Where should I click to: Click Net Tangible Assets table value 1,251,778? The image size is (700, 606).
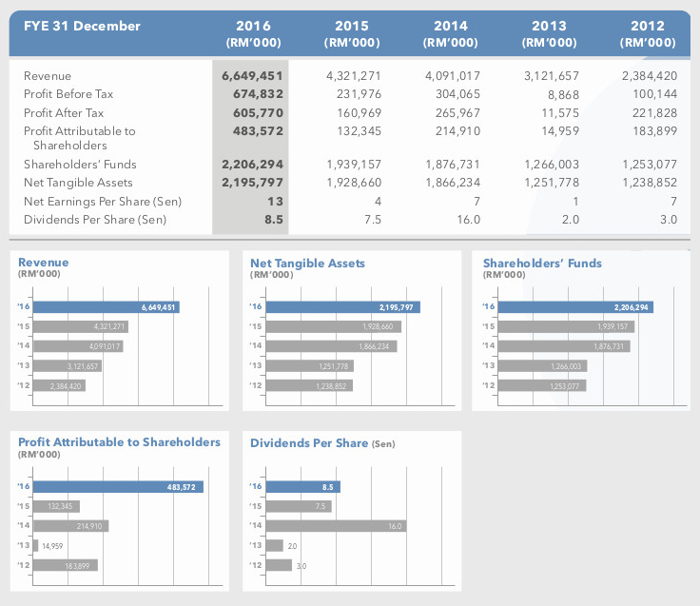coord(552,183)
